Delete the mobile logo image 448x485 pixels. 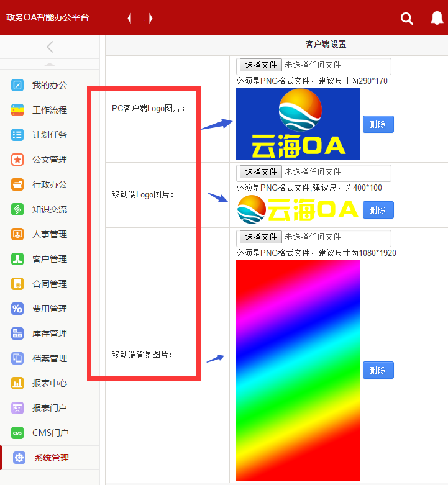coord(378,210)
